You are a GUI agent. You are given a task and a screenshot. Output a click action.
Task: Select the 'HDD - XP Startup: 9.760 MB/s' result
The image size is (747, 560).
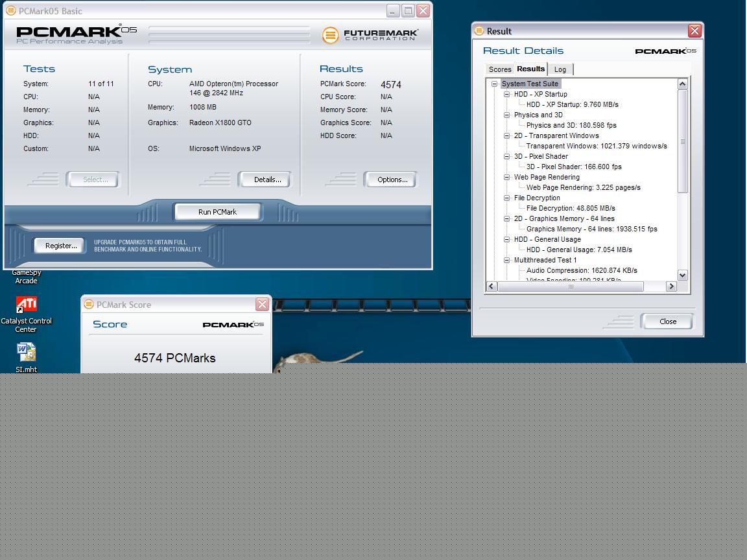[x=572, y=104]
